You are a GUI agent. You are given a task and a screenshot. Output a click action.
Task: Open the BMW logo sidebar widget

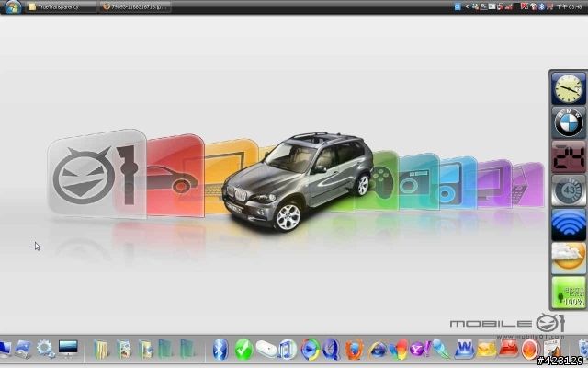569,122
